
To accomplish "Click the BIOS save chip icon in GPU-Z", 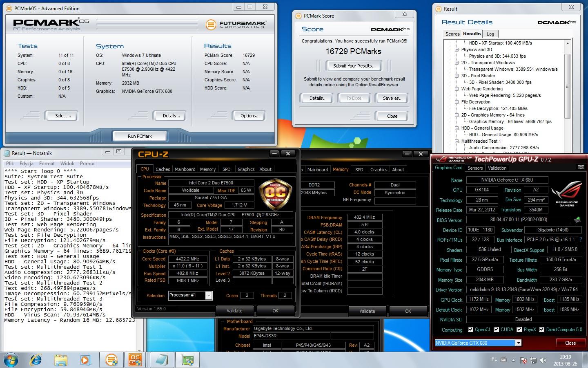I will pos(577,220).
